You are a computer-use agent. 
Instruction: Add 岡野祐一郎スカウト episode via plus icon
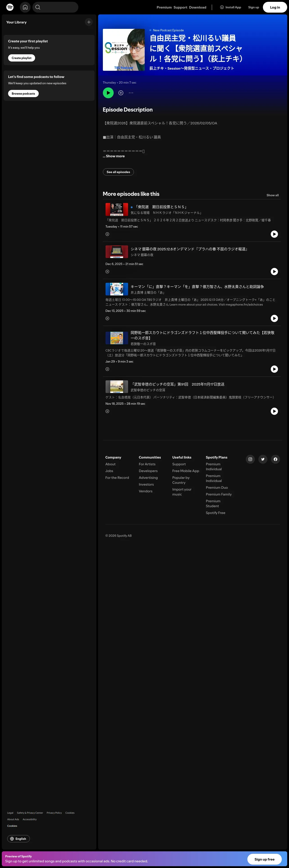point(107,369)
